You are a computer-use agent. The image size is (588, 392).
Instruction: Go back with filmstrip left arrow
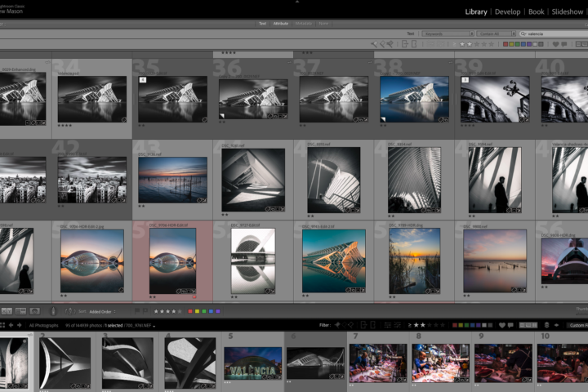coord(11,325)
